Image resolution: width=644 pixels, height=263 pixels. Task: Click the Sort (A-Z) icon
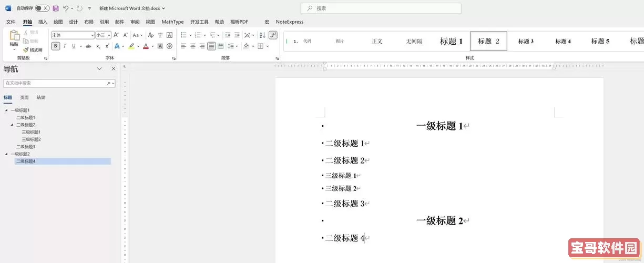(x=261, y=35)
